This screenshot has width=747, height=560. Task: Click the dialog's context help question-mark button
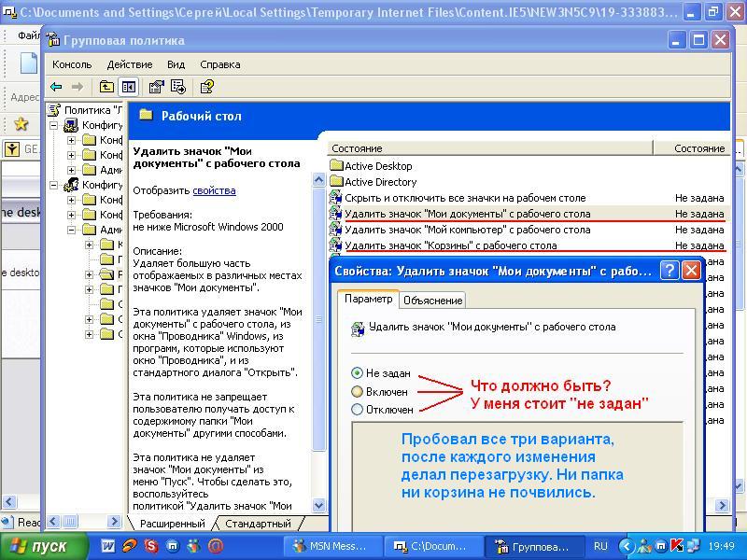(669, 271)
